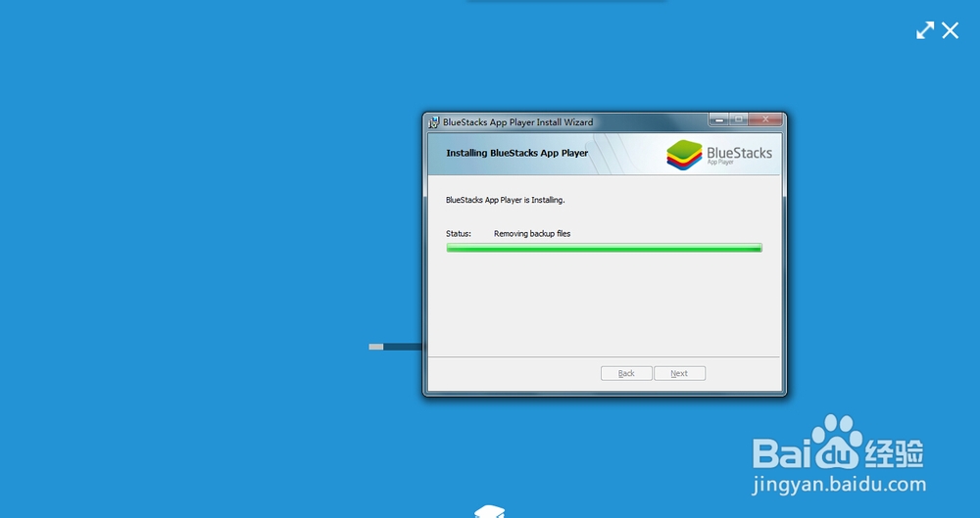Image resolution: width=980 pixels, height=518 pixels.
Task: Click the installer icon in title bar
Action: point(434,121)
